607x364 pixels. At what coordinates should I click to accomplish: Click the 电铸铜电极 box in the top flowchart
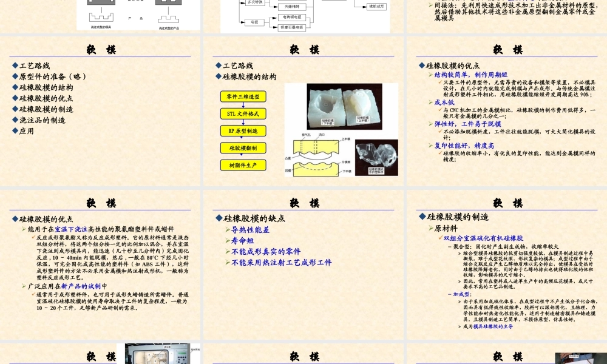pos(292,17)
